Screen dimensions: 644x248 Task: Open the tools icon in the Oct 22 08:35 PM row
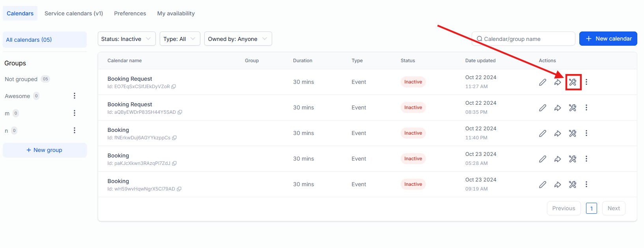click(x=573, y=108)
